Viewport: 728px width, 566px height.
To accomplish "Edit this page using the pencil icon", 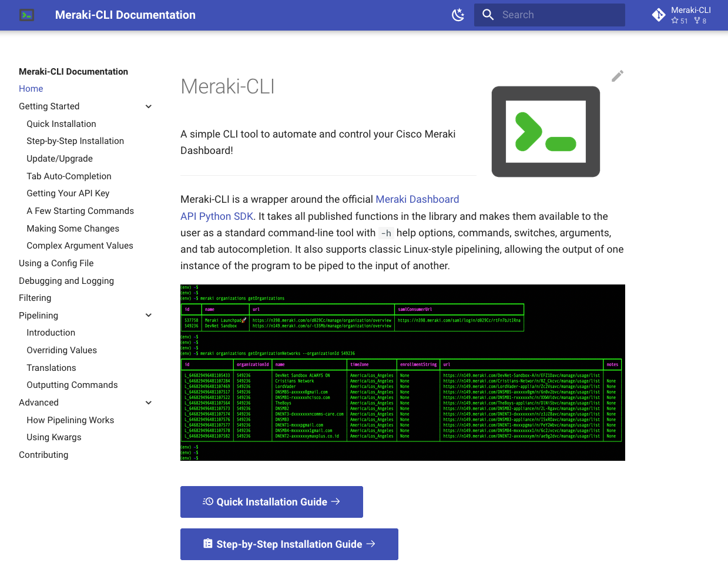I will pyautogui.click(x=618, y=76).
